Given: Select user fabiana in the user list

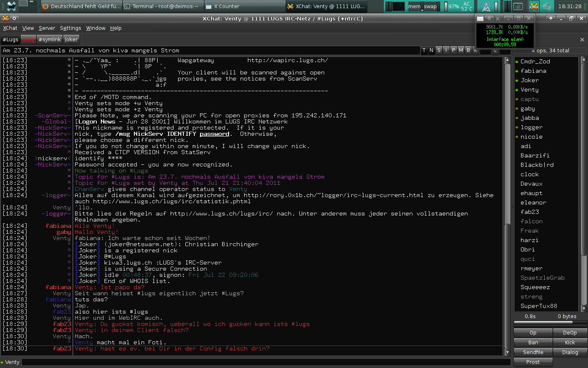Looking at the screenshot, I should (x=546, y=71).
